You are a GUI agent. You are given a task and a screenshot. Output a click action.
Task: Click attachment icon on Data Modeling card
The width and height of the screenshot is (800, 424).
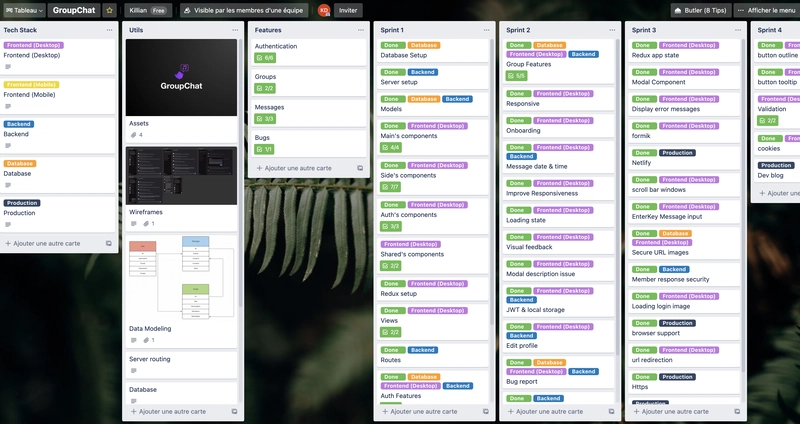click(x=148, y=340)
